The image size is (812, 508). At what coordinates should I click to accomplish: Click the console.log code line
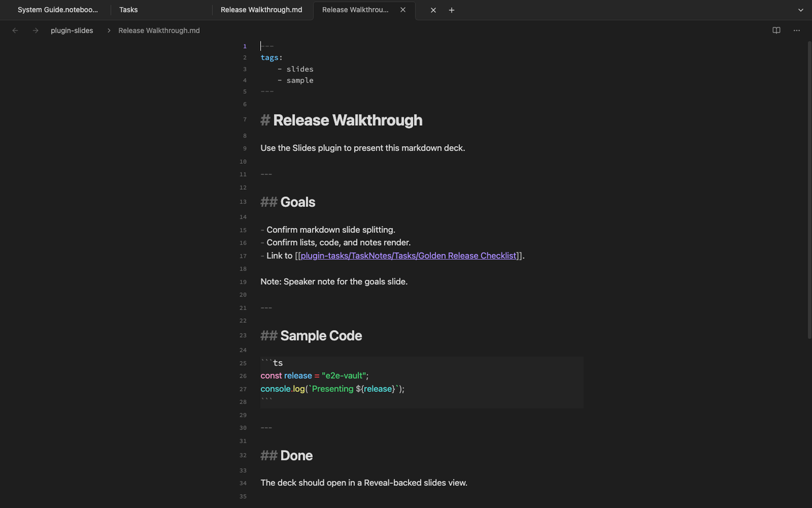tap(332, 389)
